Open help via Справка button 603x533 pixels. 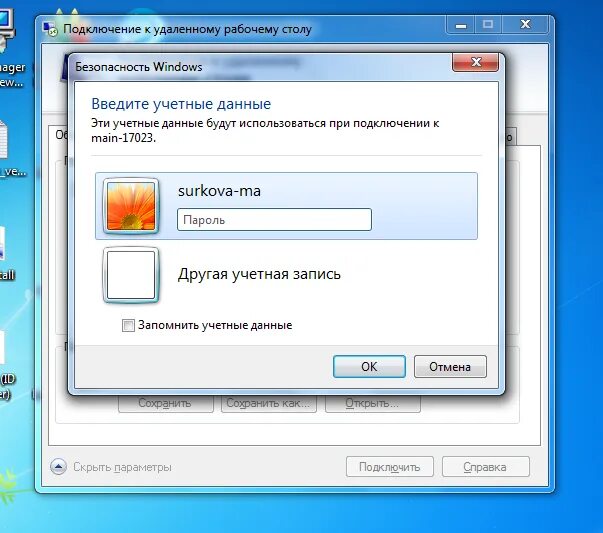point(486,467)
